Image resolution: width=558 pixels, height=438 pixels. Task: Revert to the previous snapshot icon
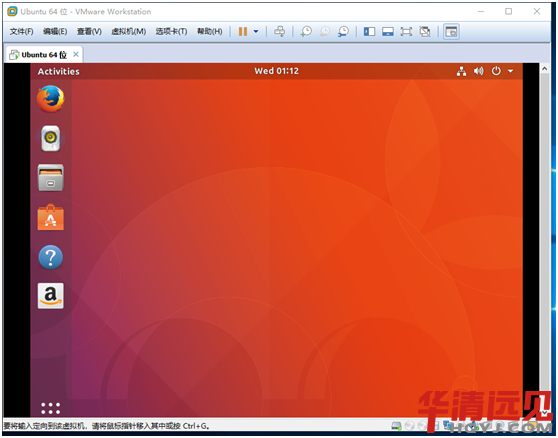(x=325, y=31)
